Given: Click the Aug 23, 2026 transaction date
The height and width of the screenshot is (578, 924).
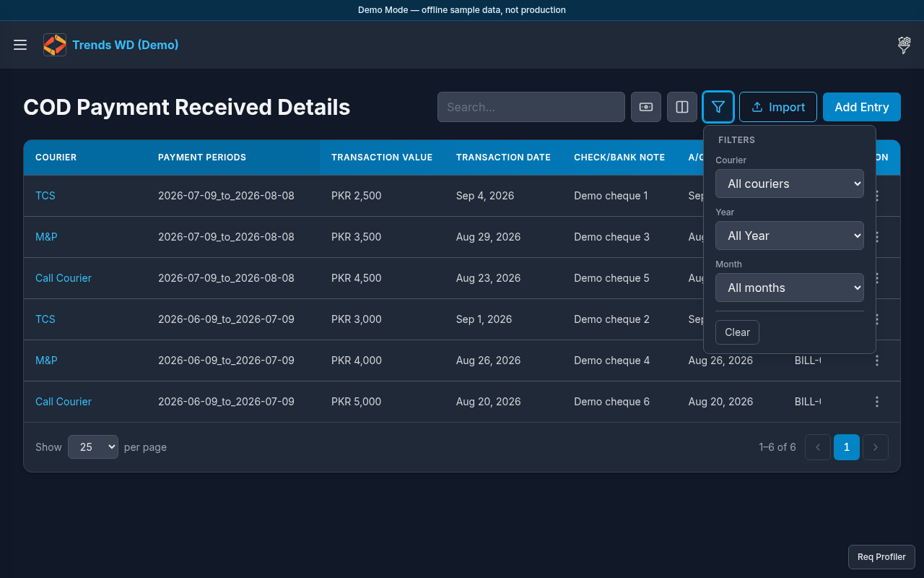Looking at the screenshot, I should [488, 278].
